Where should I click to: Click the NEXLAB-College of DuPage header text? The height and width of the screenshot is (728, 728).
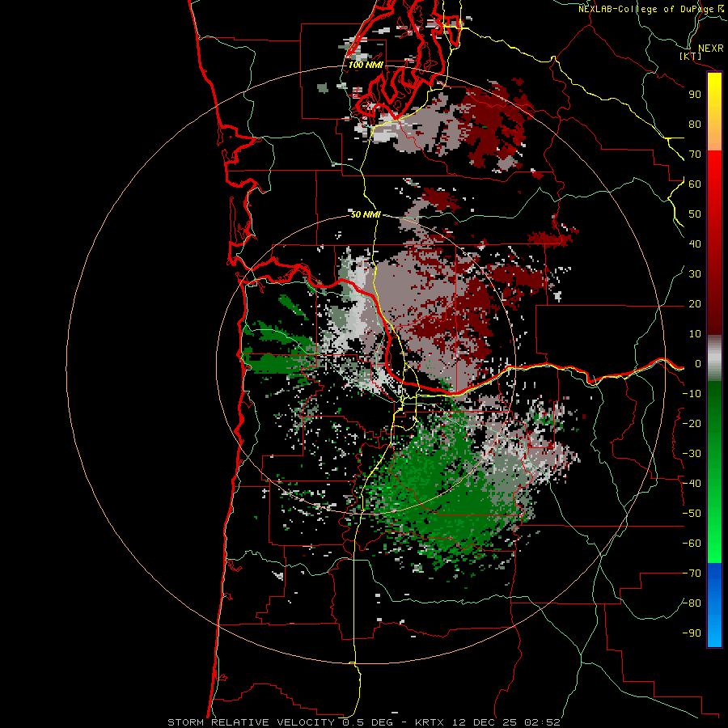click(x=645, y=9)
